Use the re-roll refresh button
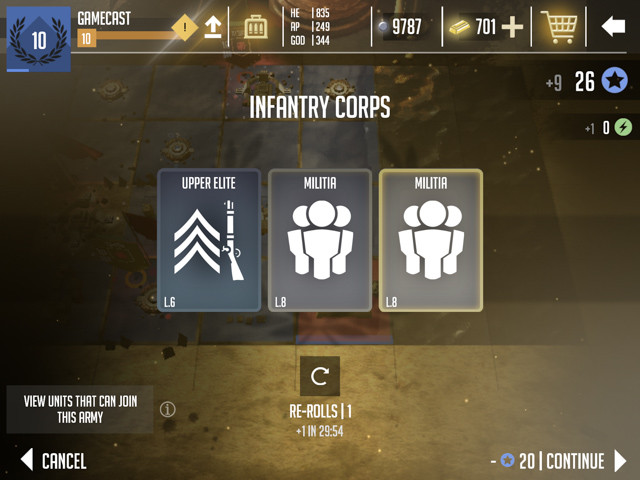This screenshot has height=480, width=640. point(320,376)
